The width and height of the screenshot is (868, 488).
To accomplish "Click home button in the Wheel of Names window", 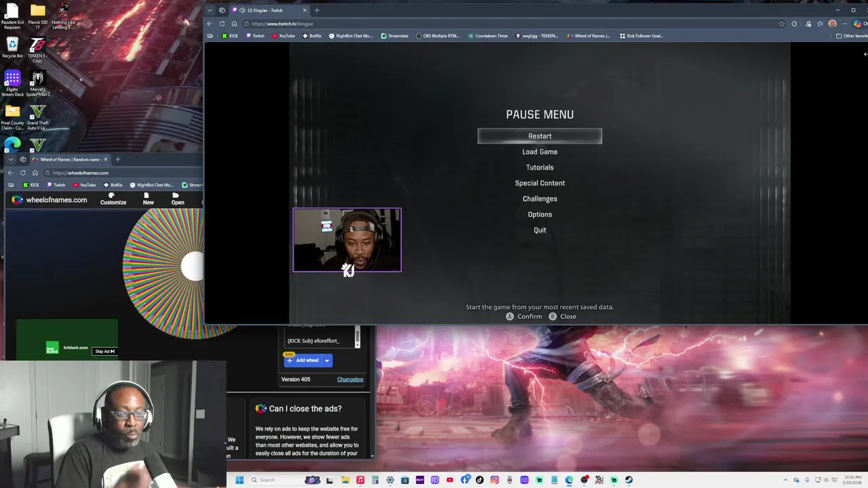I will [35, 173].
